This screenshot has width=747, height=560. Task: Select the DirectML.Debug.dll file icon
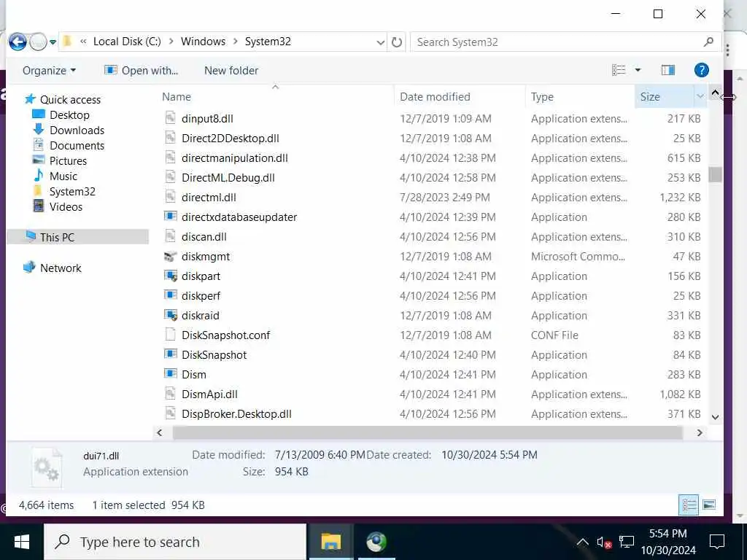click(x=170, y=177)
